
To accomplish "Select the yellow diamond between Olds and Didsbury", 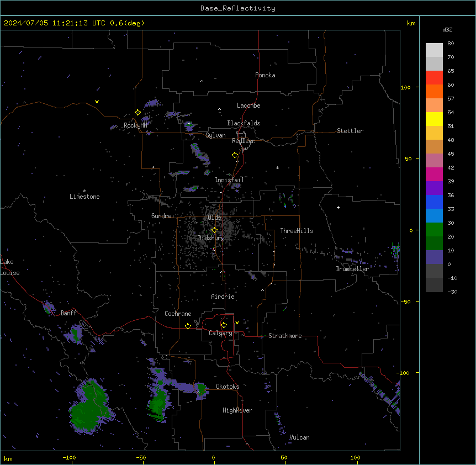I will point(214,230).
